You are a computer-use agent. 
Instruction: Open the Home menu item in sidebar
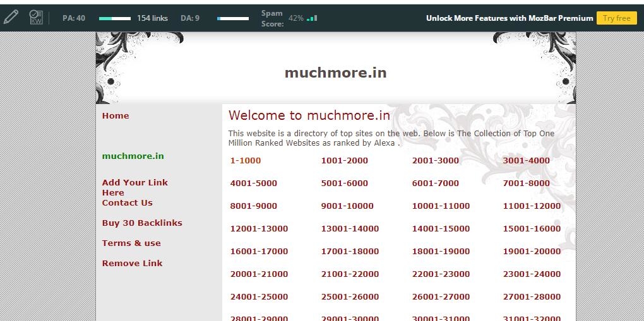[116, 116]
